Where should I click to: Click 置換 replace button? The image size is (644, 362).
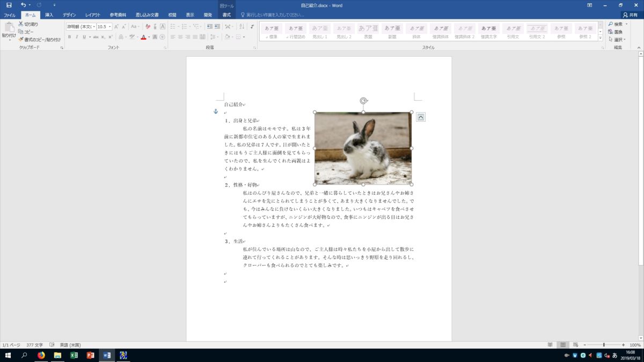pyautogui.click(x=616, y=32)
